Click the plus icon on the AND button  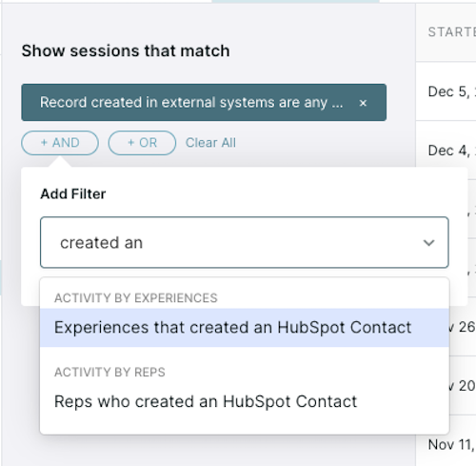44,143
